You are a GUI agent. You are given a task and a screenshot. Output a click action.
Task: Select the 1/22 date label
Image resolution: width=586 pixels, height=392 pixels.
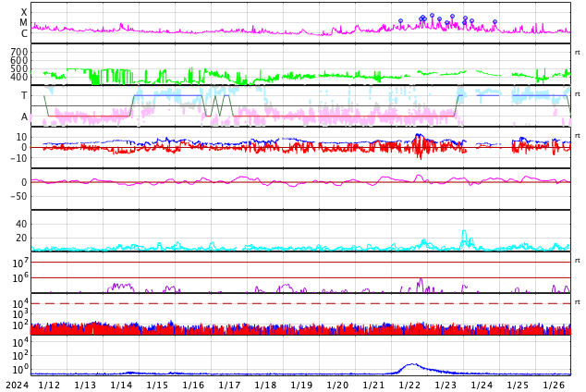coord(409,385)
